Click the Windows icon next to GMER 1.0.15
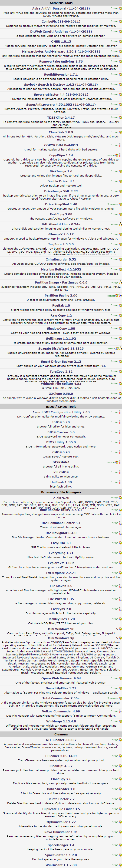This screenshot has height=868, width=122. click(x=120, y=42)
